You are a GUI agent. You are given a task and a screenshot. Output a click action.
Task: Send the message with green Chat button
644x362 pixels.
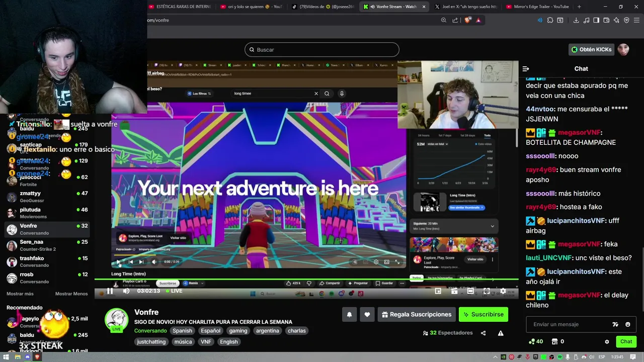626,341
